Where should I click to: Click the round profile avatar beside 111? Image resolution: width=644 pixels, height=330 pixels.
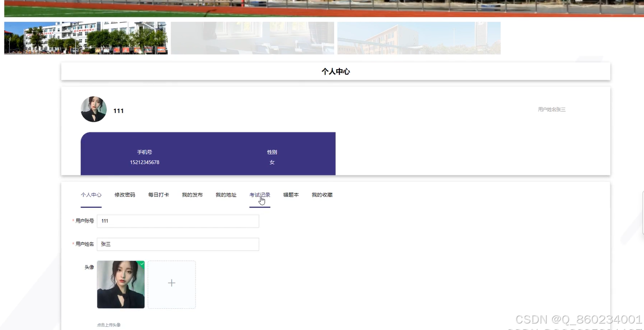(94, 109)
